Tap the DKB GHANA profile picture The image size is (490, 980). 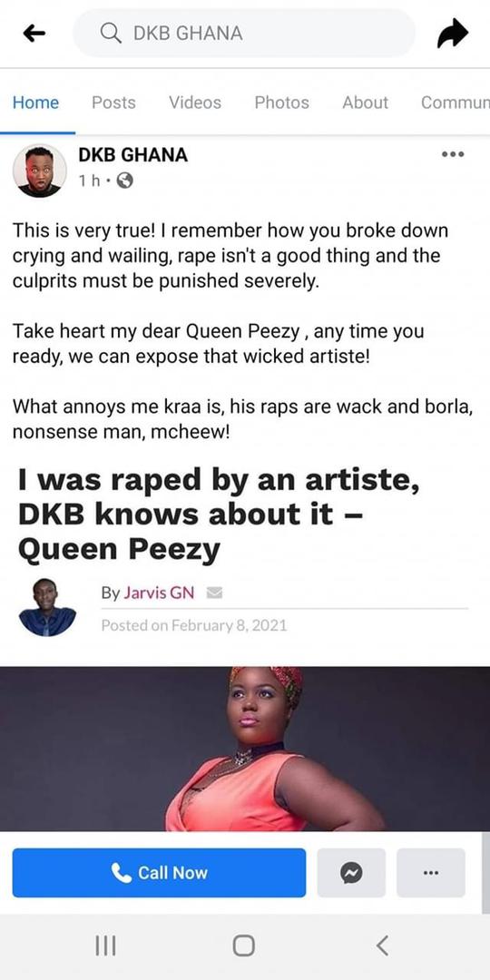pos(39,171)
